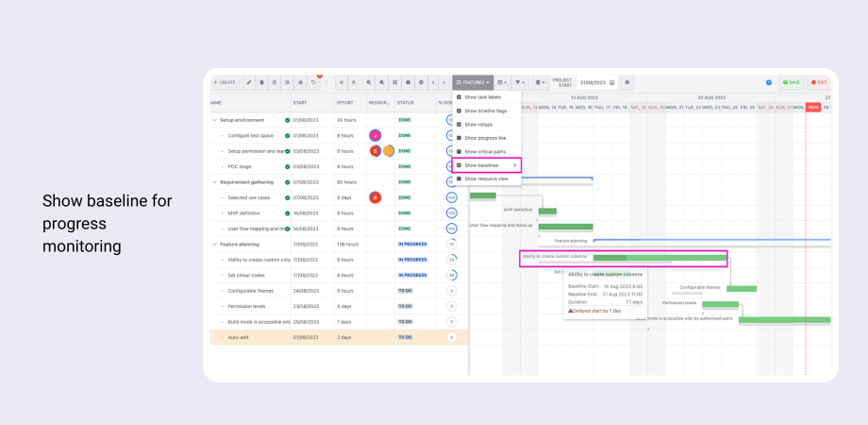Click TO DO status of Permission levels
Screen dimensions: 868x425
click(x=405, y=306)
